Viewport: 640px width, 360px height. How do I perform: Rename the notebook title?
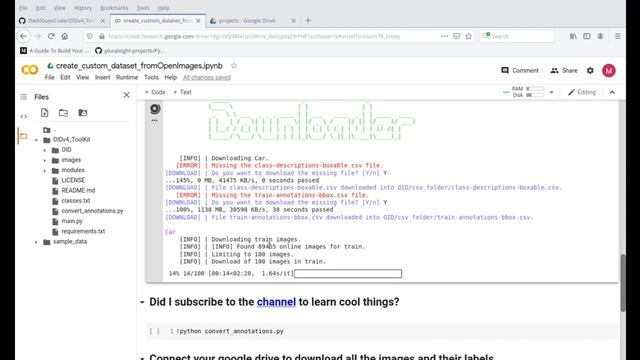(x=139, y=66)
